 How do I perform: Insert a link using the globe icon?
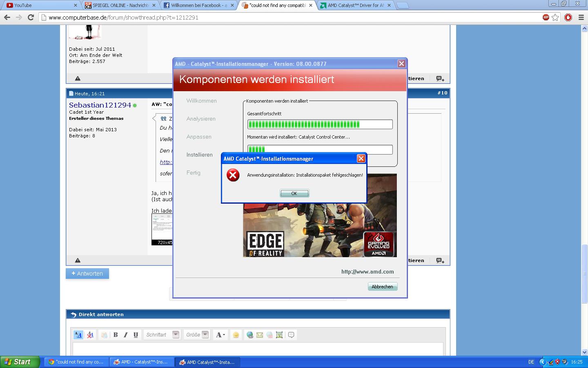coord(250,335)
